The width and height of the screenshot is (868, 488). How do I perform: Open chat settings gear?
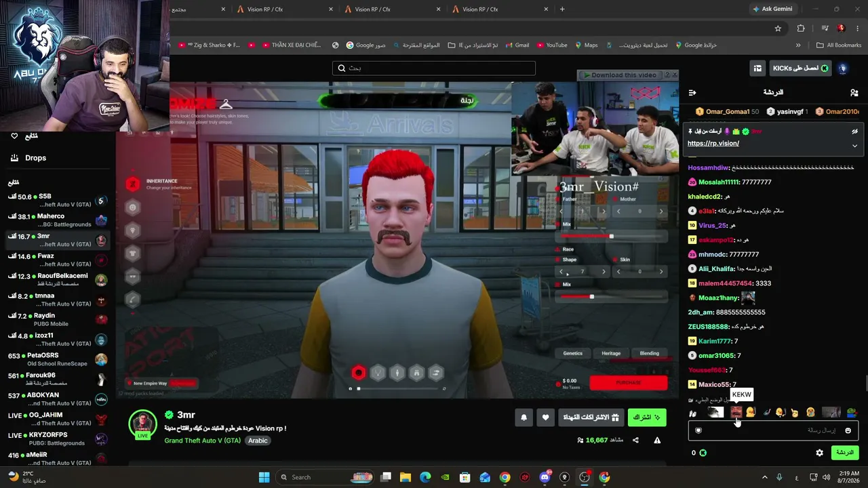pyautogui.click(x=819, y=453)
